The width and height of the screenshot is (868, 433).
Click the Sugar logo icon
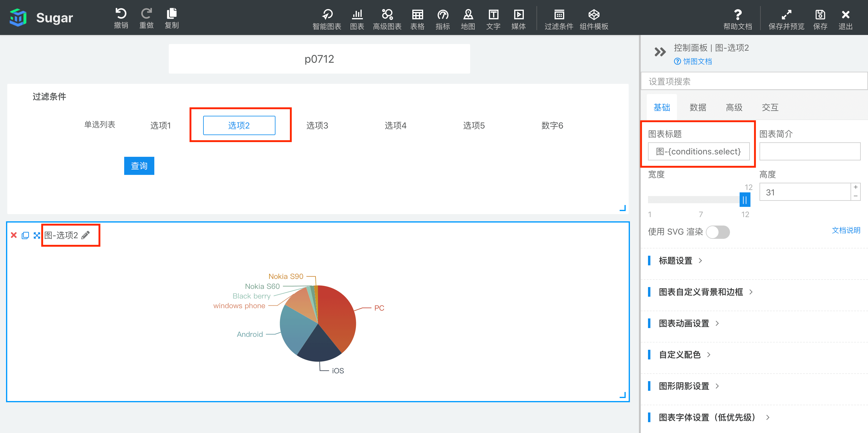tap(18, 17)
